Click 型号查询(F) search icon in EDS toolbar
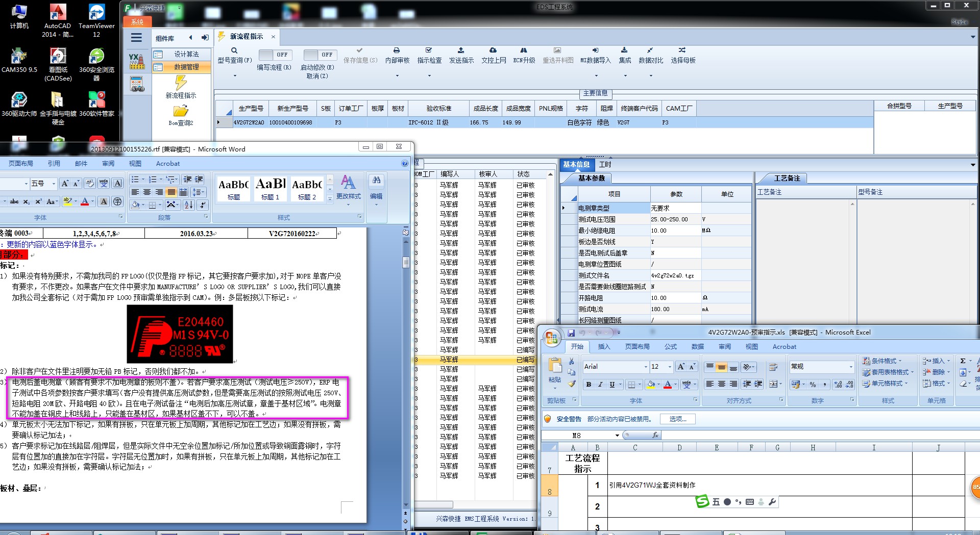Screen dimensions: 980x535 pos(234,50)
